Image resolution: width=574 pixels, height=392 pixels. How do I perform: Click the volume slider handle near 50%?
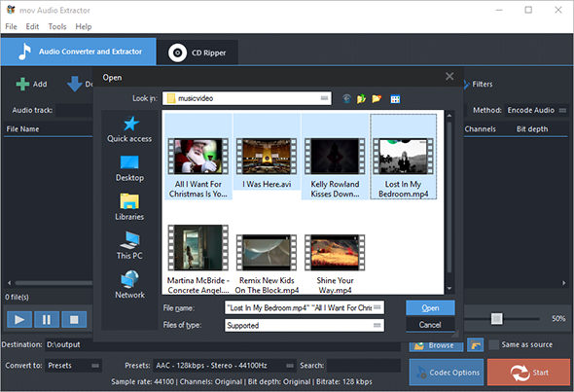[496, 319]
